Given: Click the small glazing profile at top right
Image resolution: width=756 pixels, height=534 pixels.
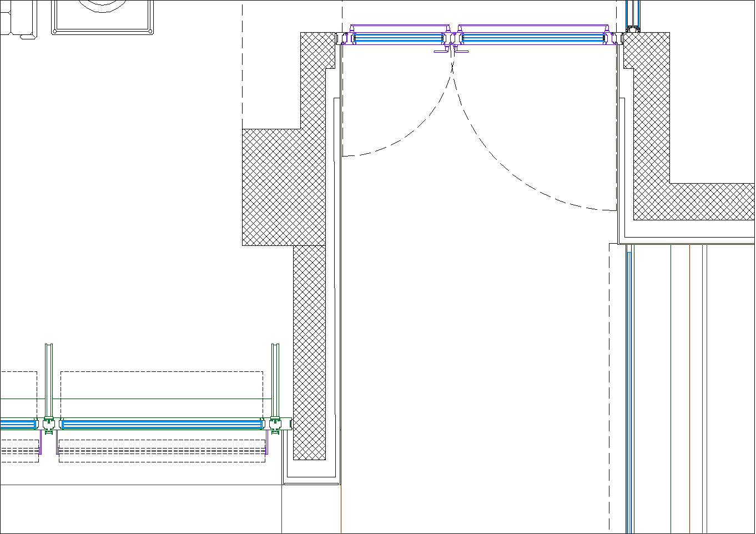Looking at the screenshot, I should tap(633, 16).
